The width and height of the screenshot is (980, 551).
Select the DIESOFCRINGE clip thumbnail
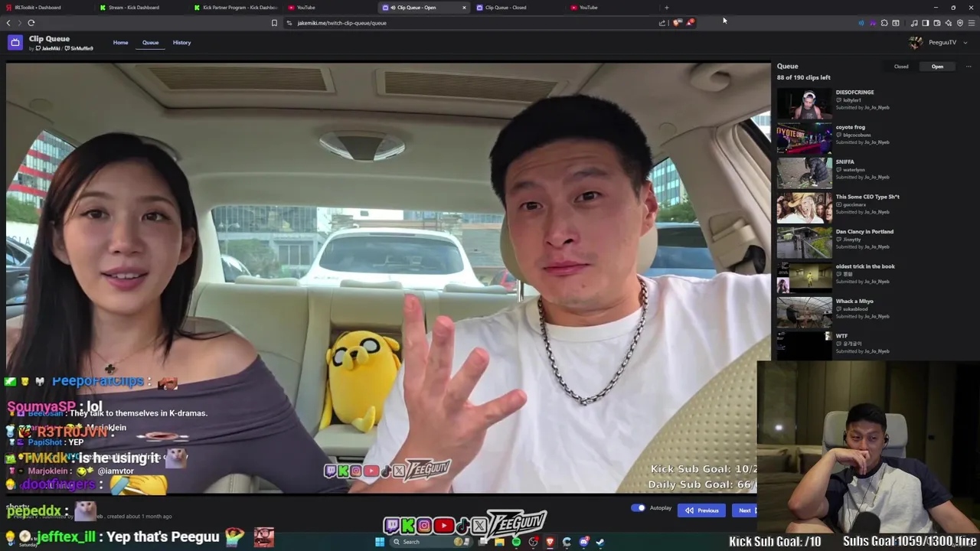tap(804, 104)
